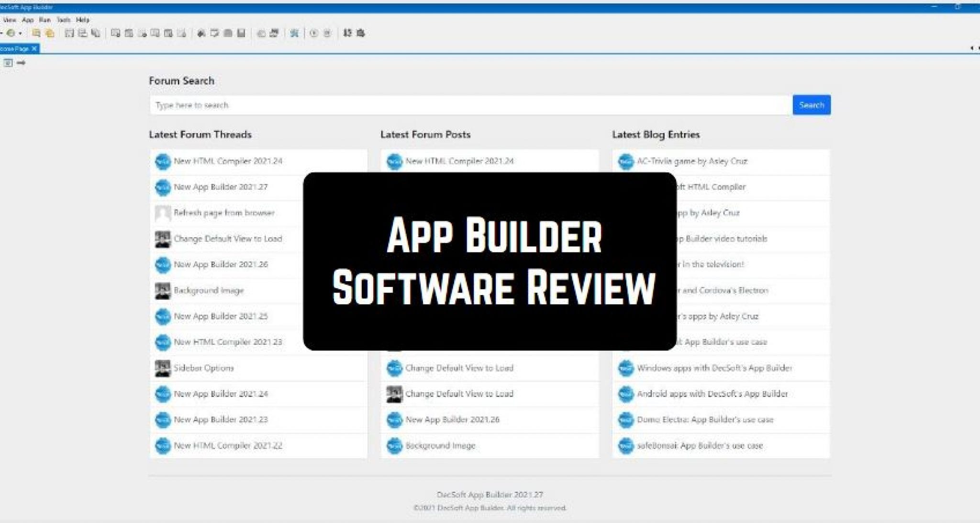Click the DecSoft icon next to AC-Trivia game by Asley Cruz
This screenshot has height=523, width=980.
[625, 162]
